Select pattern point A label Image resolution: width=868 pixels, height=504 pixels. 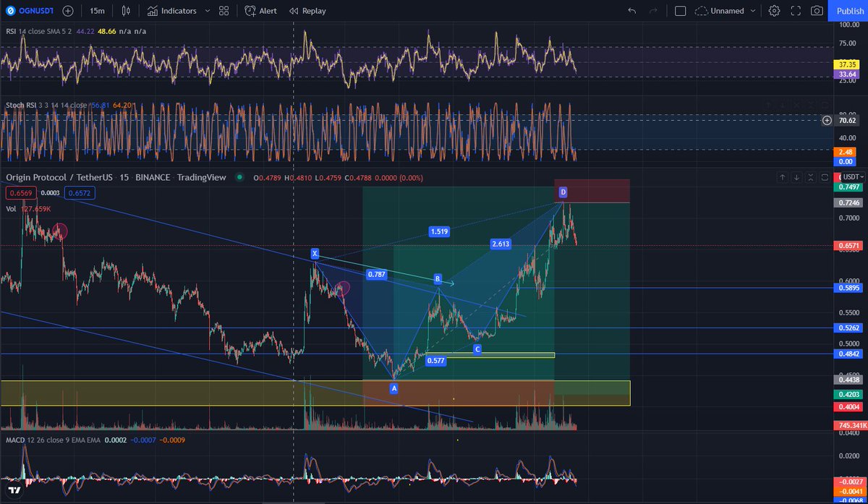coord(394,388)
